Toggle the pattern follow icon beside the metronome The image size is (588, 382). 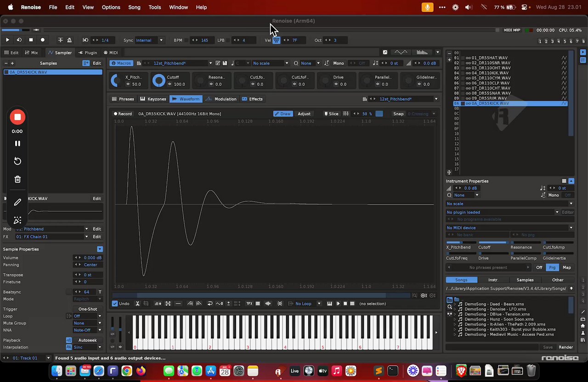coord(61,40)
